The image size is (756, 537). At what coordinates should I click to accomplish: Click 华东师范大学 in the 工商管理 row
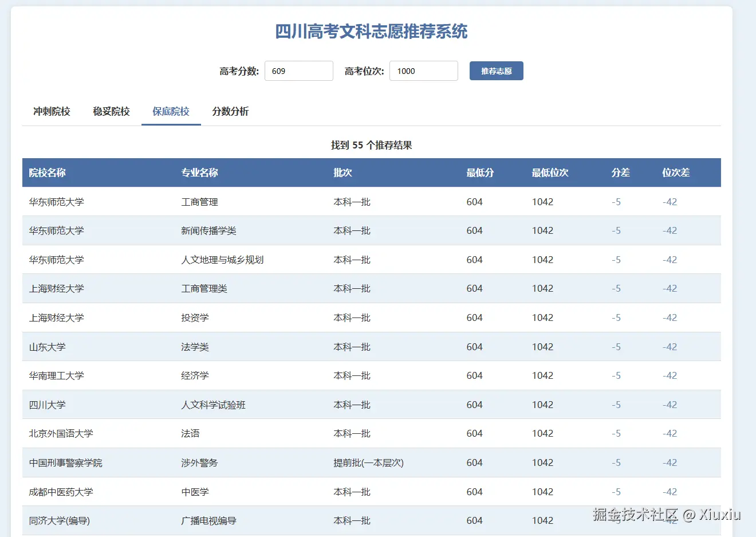click(x=57, y=202)
